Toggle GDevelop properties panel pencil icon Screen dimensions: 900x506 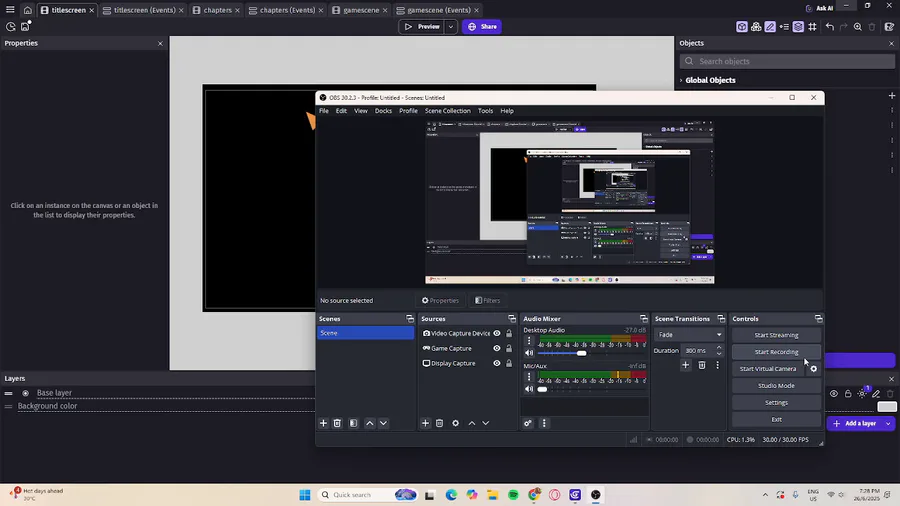(770, 26)
